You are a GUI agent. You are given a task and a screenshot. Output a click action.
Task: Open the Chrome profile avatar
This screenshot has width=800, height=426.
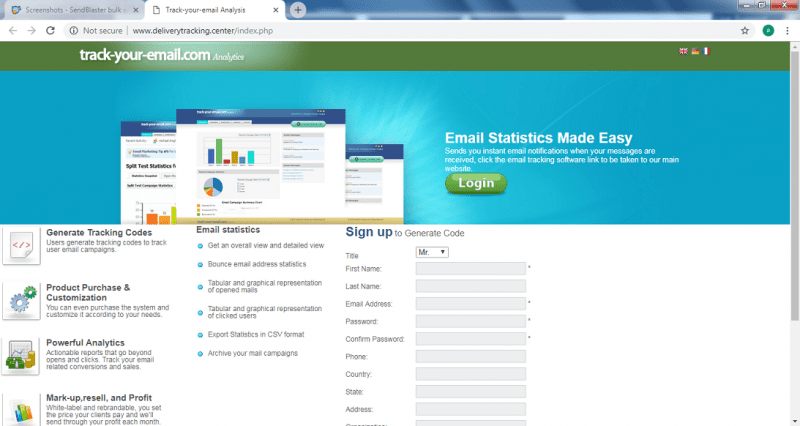tap(768, 31)
